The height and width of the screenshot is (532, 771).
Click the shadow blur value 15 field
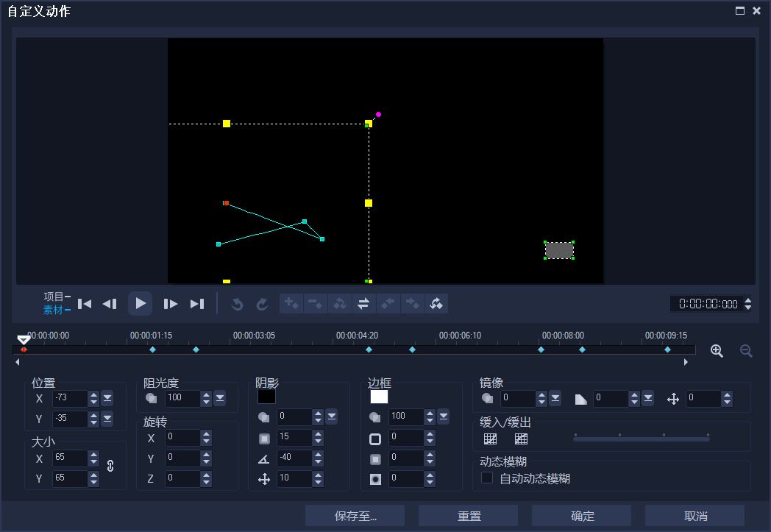point(294,437)
